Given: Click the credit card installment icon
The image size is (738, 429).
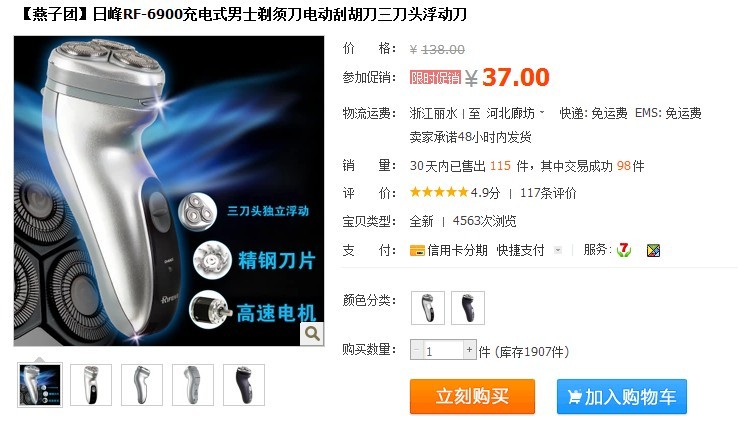Looking at the screenshot, I should pyautogui.click(x=417, y=251).
